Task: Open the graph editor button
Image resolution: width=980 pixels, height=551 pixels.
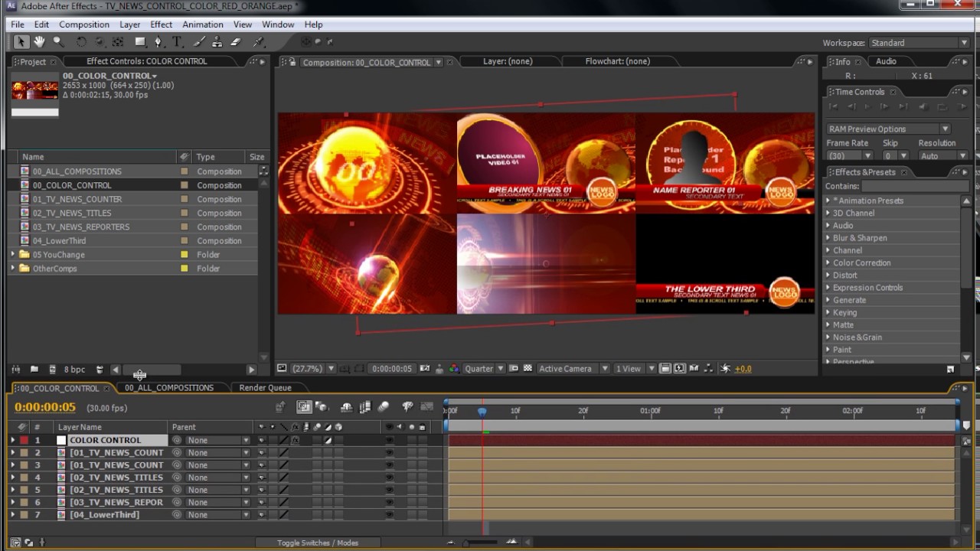Action: click(x=426, y=407)
